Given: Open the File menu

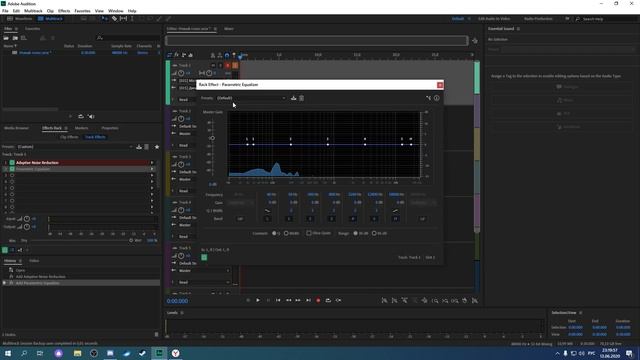Looking at the screenshot, I should 5,11.
